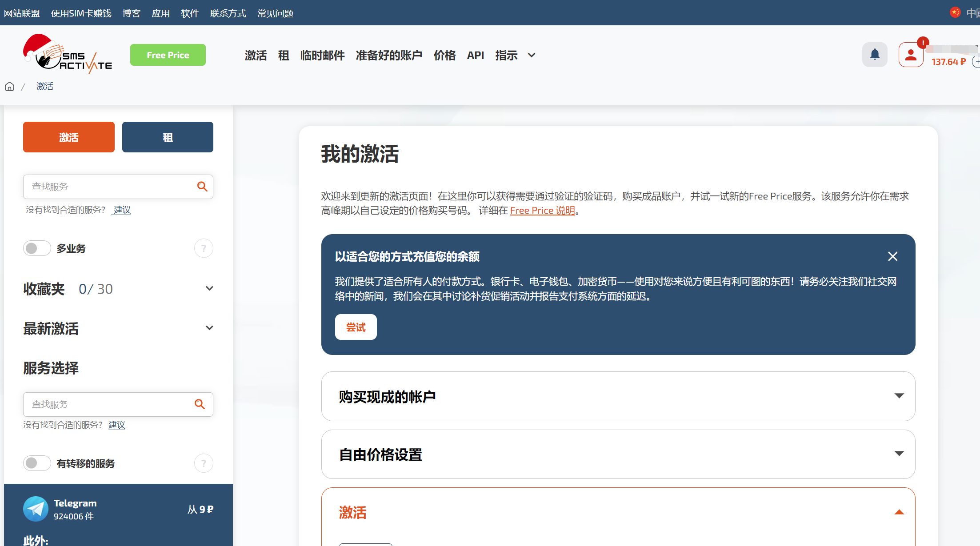Open the 租 main menu item
Screen dimensions: 980x546
pos(284,56)
